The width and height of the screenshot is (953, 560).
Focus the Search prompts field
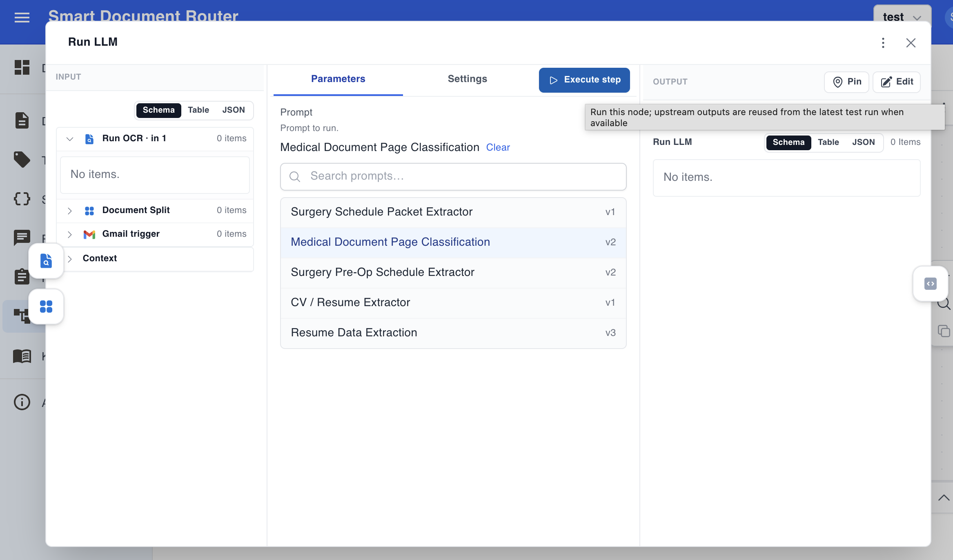453,176
